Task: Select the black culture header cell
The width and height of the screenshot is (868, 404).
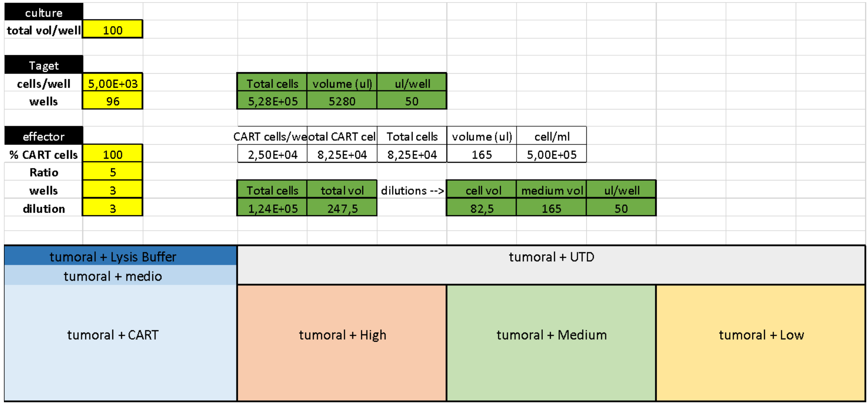Action: pos(44,12)
